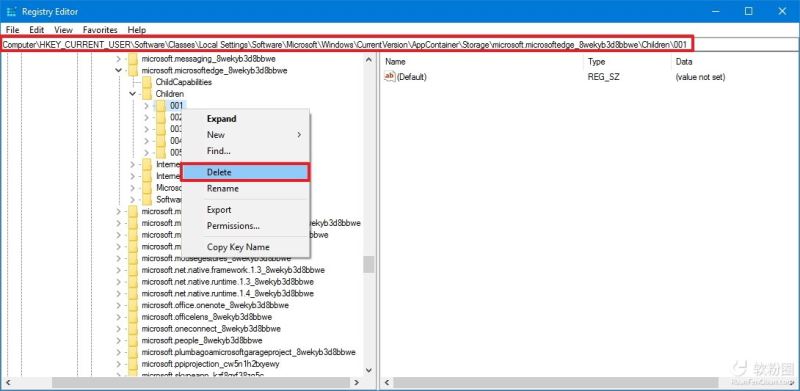This screenshot has width=800, height=391.
Task: Select the microsoft.plumbagoamicrosoftgarageproject key
Action: (x=248, y=352)
